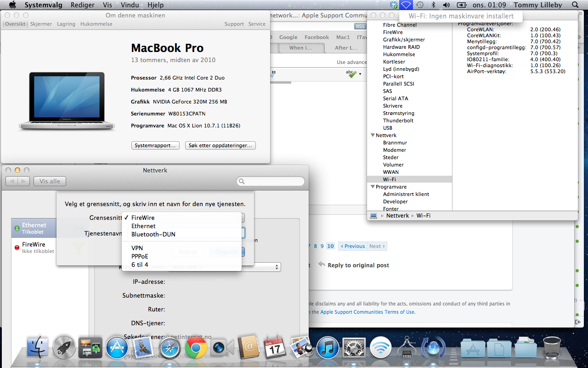Select WWAN in System Information sidebar

391,172
